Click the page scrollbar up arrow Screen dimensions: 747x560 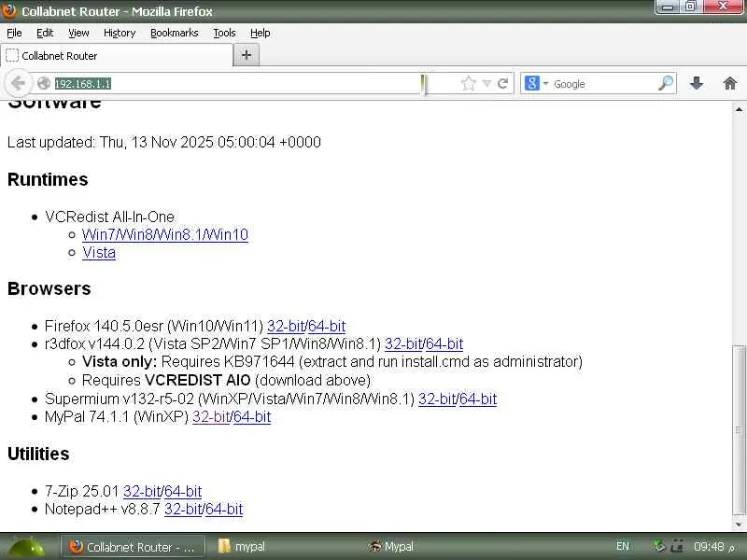tap(739, 109)
